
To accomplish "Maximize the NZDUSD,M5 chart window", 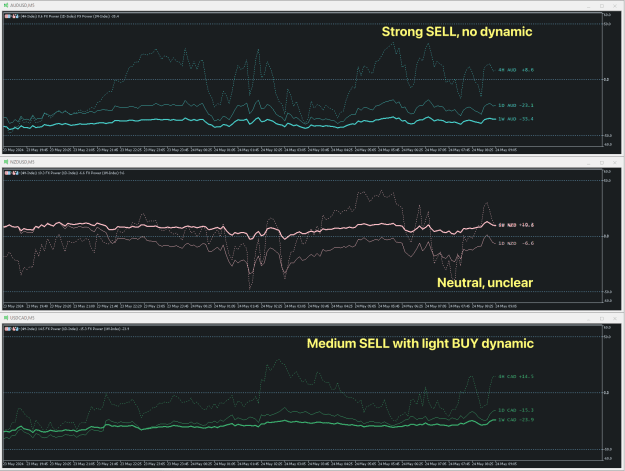I will (602, 163).
